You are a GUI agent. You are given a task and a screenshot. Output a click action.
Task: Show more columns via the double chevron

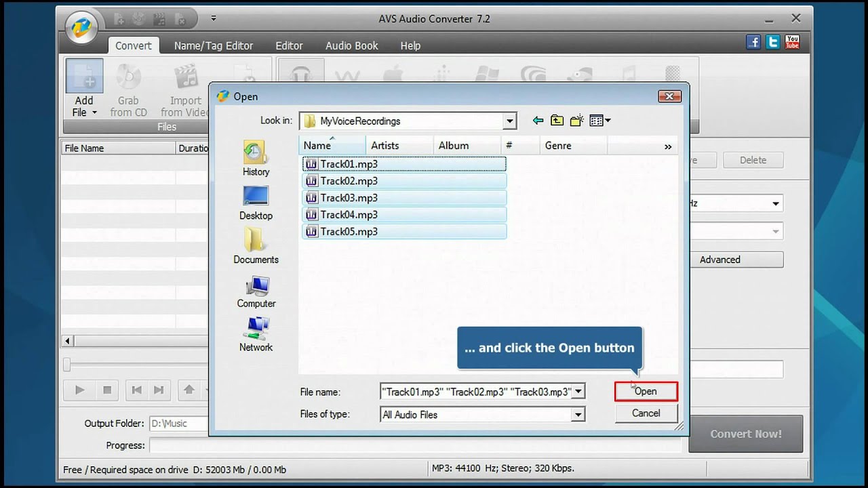[668, 146]
